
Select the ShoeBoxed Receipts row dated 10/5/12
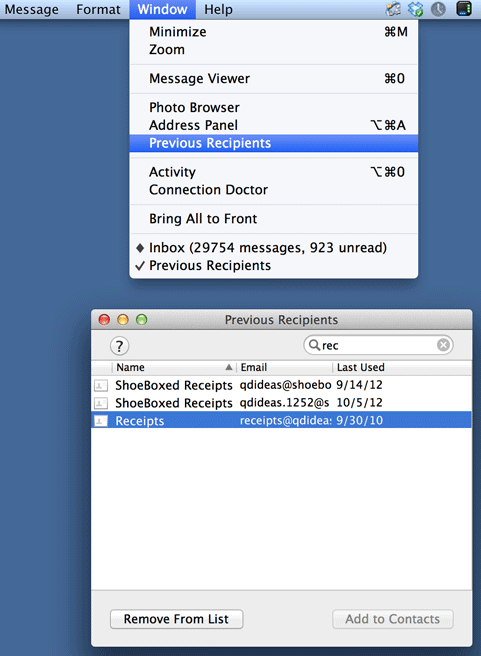click(x=281, y=403)
